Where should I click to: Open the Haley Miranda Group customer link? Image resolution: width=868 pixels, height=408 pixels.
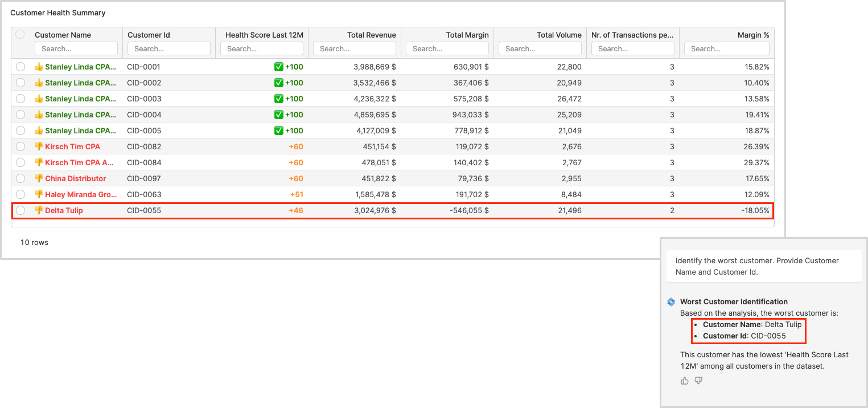(x=80, y=194)
